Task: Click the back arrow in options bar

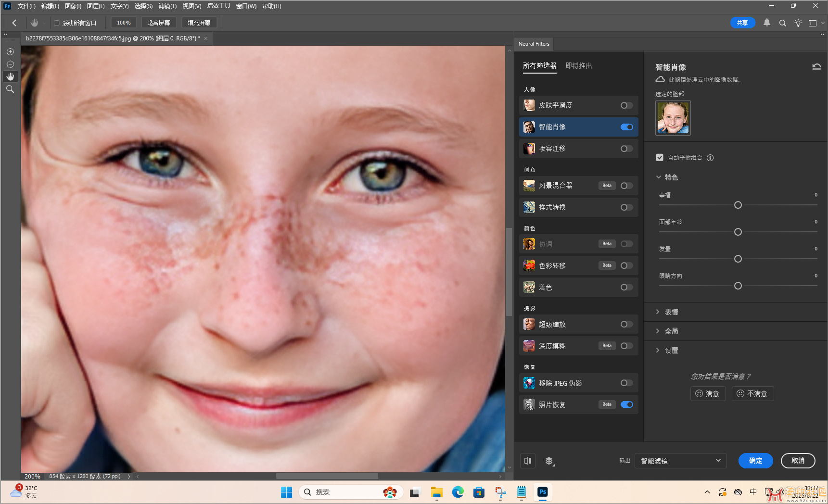Action: [x=14, y=23]
